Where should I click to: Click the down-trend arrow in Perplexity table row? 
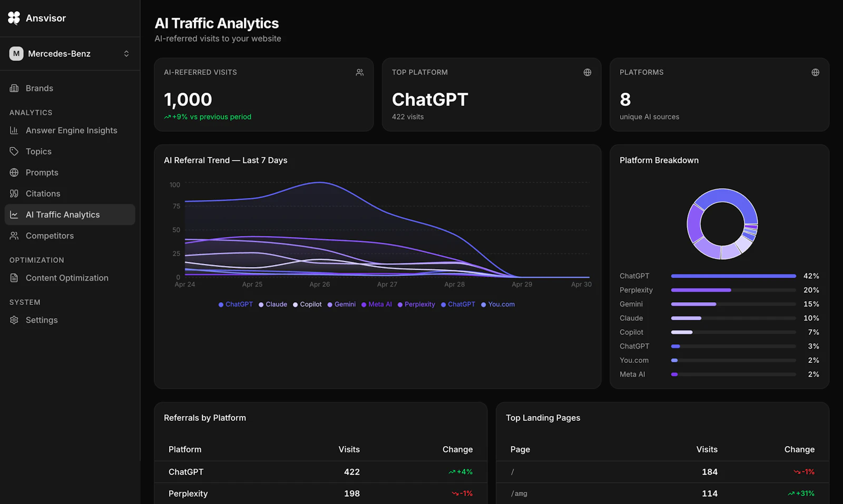(x=455, y=493)
